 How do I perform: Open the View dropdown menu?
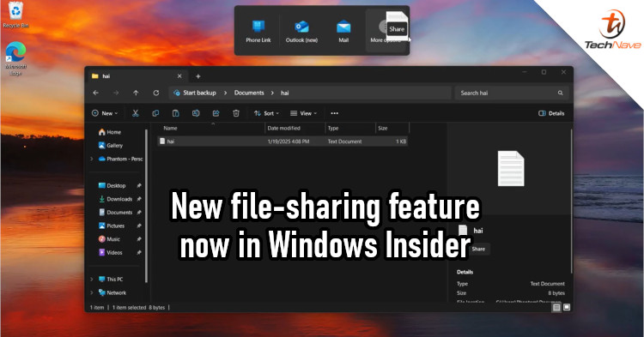[x=303, y=113]
